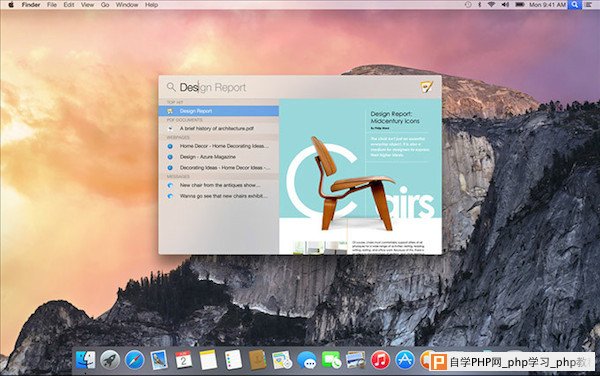Select the Design Report top hit
This screenshot has height=376, width=600.
tap(218, 111)
